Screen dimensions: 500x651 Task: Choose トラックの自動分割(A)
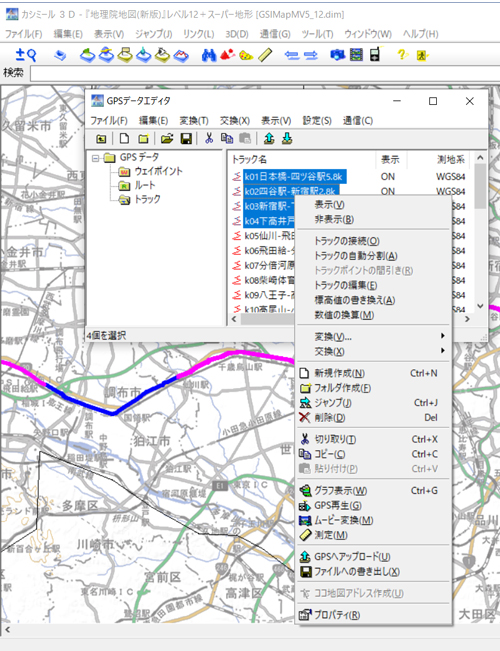374,256
